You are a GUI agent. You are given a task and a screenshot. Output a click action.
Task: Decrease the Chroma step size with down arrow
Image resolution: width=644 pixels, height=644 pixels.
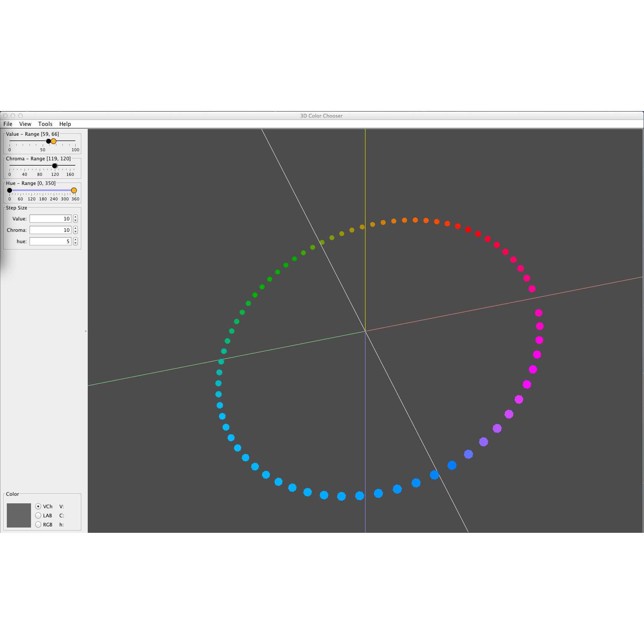pos(76,232)
